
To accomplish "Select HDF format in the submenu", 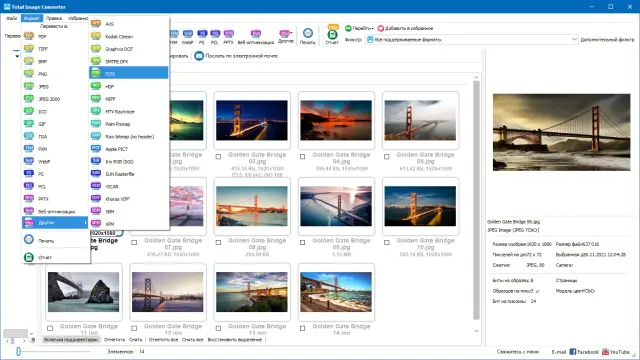I will coord(129,87).
